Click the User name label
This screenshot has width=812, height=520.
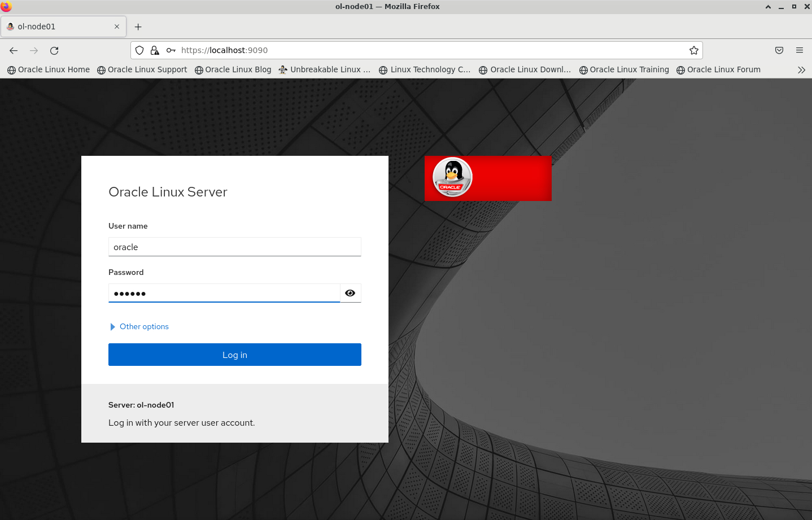tap(128, 226)
